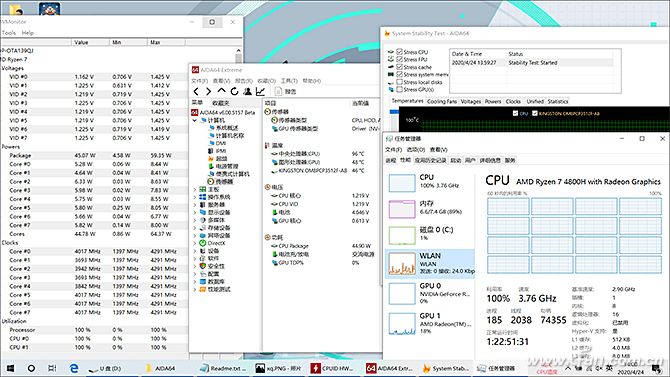Open the AIDA64 report icon
The height and width of the screenshot is (377, 670).
[x=279, y=91]
